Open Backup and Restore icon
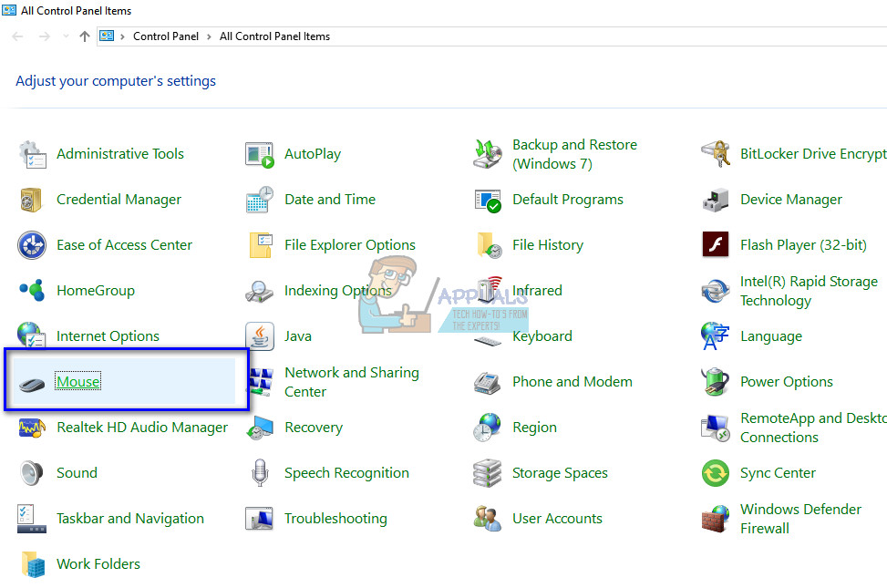The width and height of the screenshot is (887, 588). pos(488,154)
